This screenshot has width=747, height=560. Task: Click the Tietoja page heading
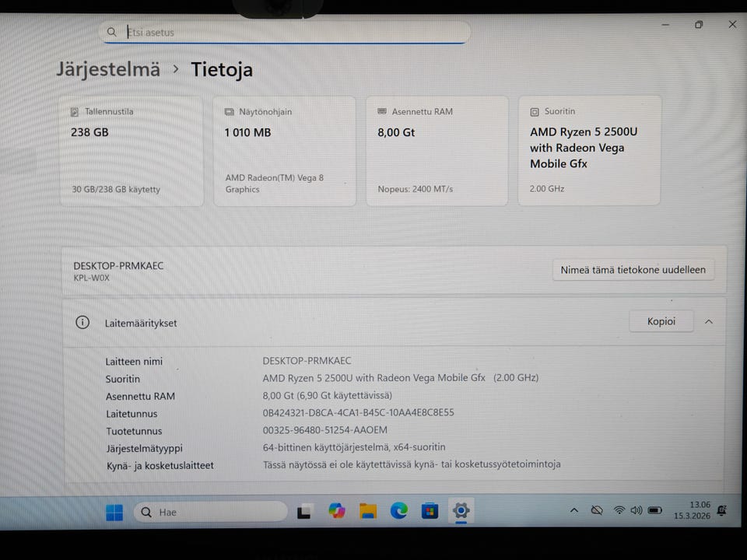coord(222,69)
